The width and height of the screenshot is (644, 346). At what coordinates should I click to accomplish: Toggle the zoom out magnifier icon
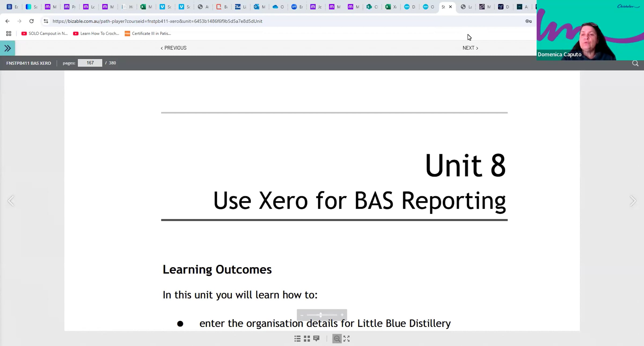(337, 339)
